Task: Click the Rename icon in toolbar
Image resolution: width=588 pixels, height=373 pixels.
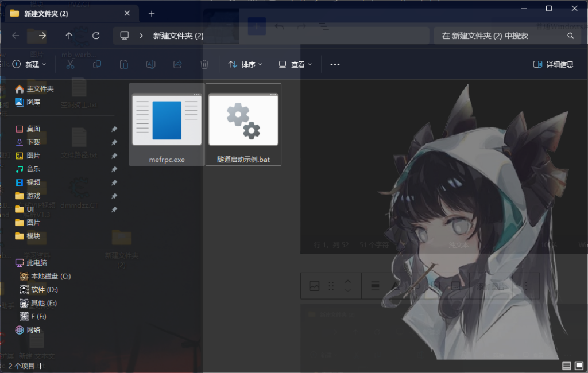Action: click(150, 64)
